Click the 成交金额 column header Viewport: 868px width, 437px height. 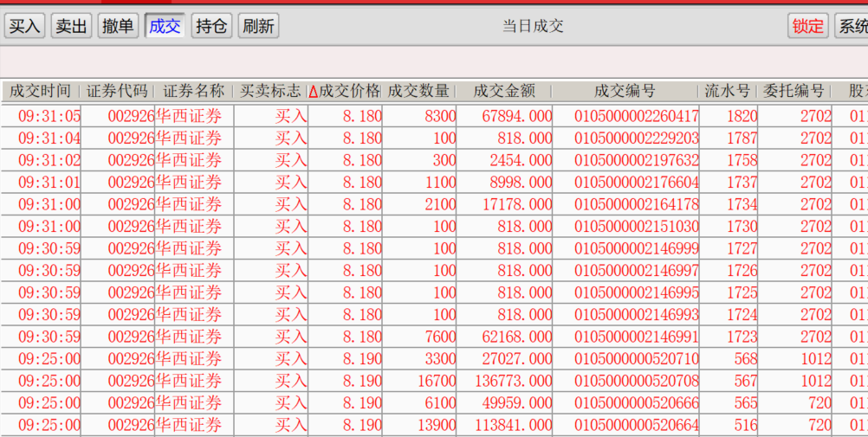[504, 91]
